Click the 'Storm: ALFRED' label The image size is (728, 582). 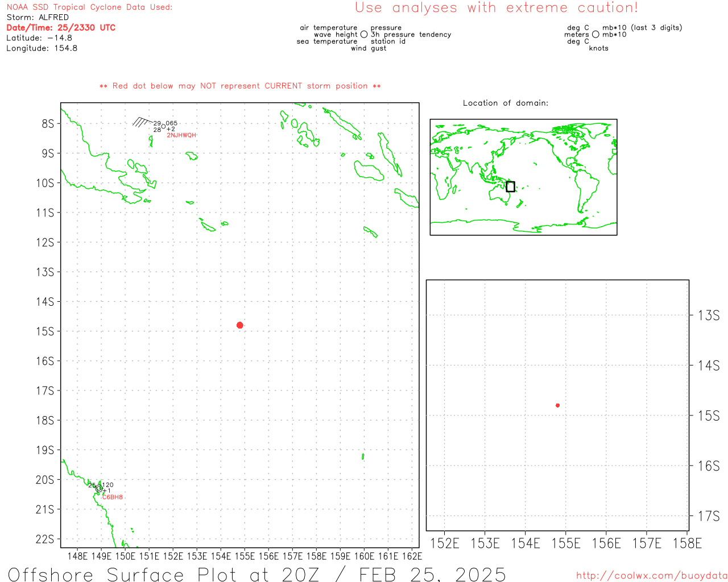pos(38,18)
